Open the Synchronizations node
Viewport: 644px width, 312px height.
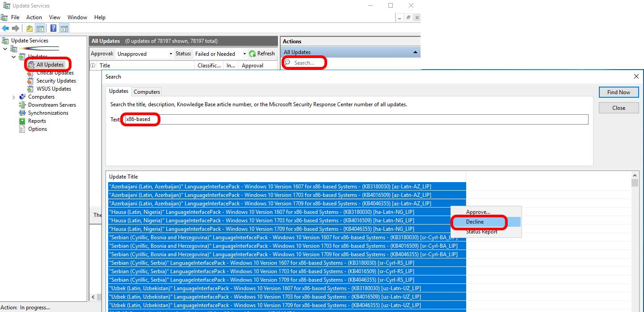[48, 113]
